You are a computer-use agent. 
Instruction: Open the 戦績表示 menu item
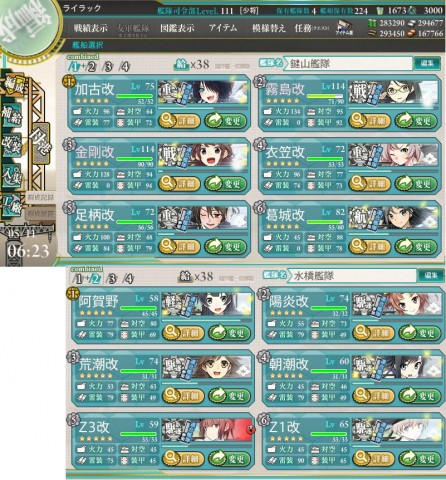[91, 28]
